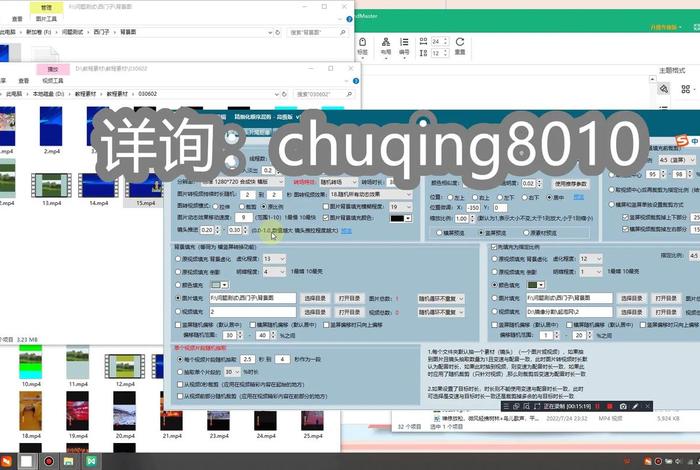700x470 pixels.
Task: Select the 2.mp4 video thumbnail
Action: [x=51, y=127]
